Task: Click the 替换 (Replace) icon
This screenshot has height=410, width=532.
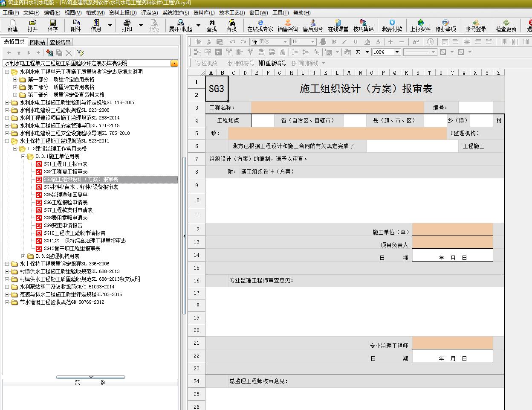Action: (231, 25)
